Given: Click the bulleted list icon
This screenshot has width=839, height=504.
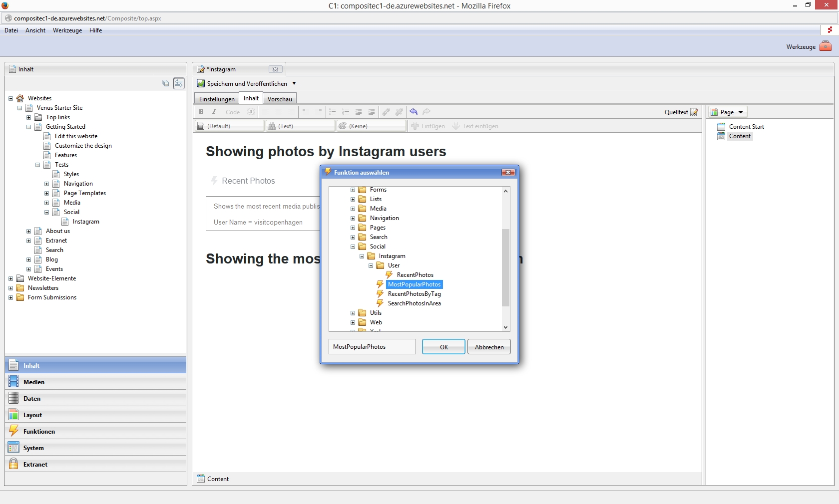Looking at the screenshot, I should tap(333, 112).
